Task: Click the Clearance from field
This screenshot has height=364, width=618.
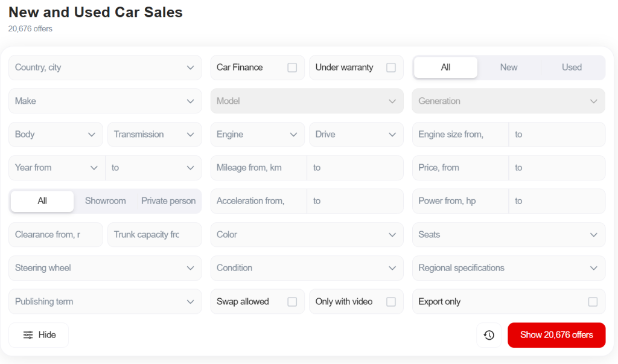Action: [x=56, y=235]
